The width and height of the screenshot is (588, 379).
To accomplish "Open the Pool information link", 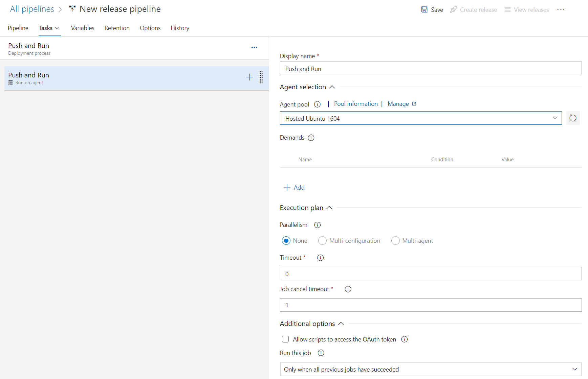I will click(x=356, y=104).
